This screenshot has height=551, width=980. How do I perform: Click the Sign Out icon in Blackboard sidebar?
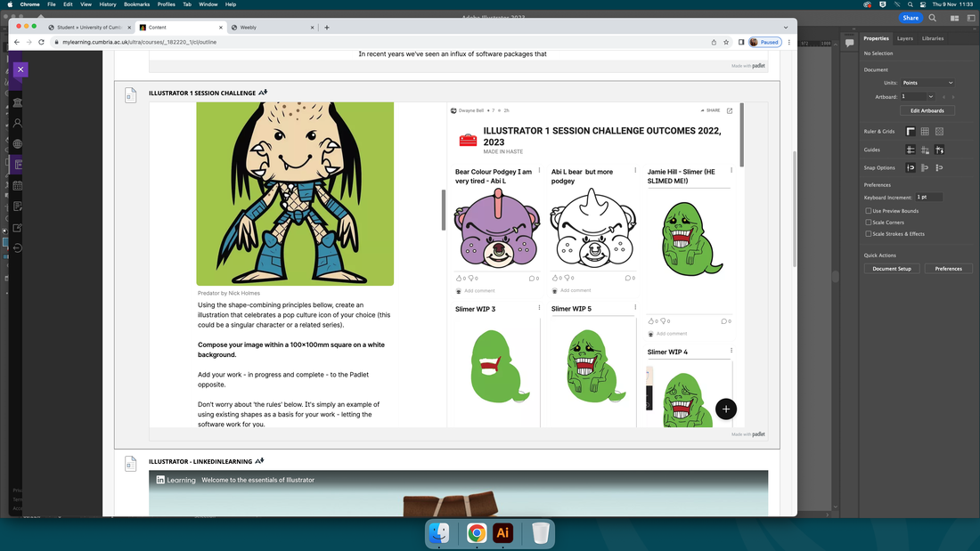point(18,248)
